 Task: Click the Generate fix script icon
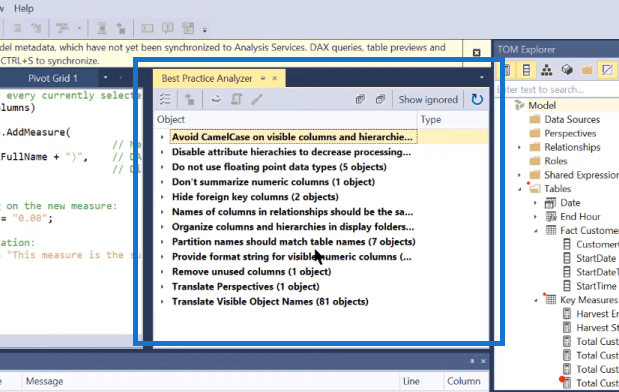click(x=236, y=99)
